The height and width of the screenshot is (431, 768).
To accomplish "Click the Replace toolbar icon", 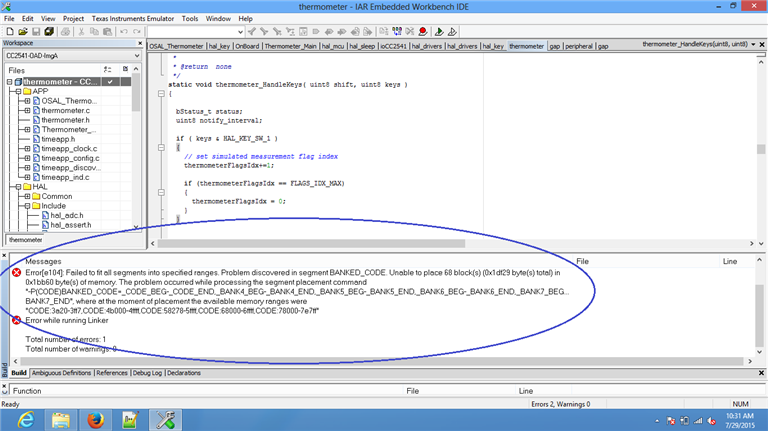I will tap(290, 31).
